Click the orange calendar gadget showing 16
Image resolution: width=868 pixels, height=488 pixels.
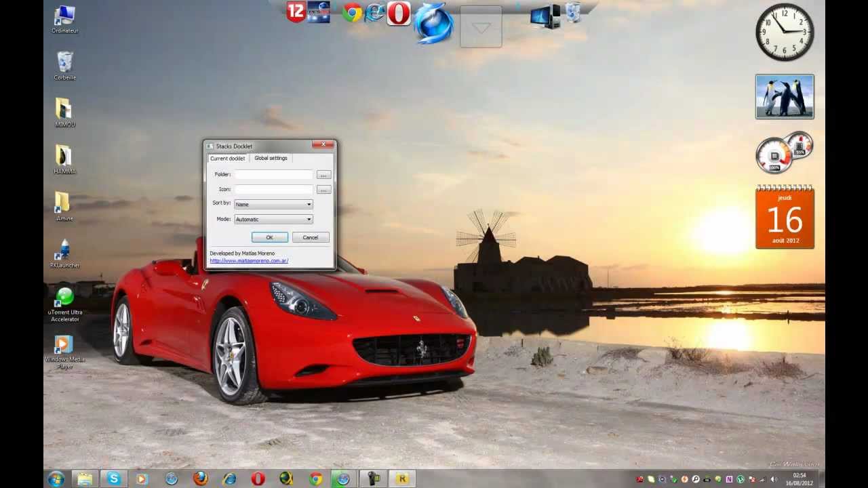pyautogui.click(x=785, y=217)
